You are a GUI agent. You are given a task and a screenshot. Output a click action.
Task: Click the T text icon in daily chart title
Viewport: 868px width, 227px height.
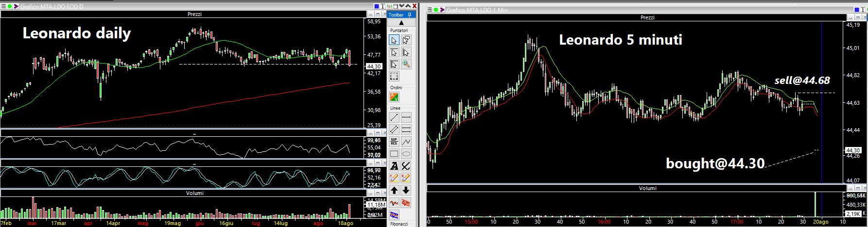(382, 6)
